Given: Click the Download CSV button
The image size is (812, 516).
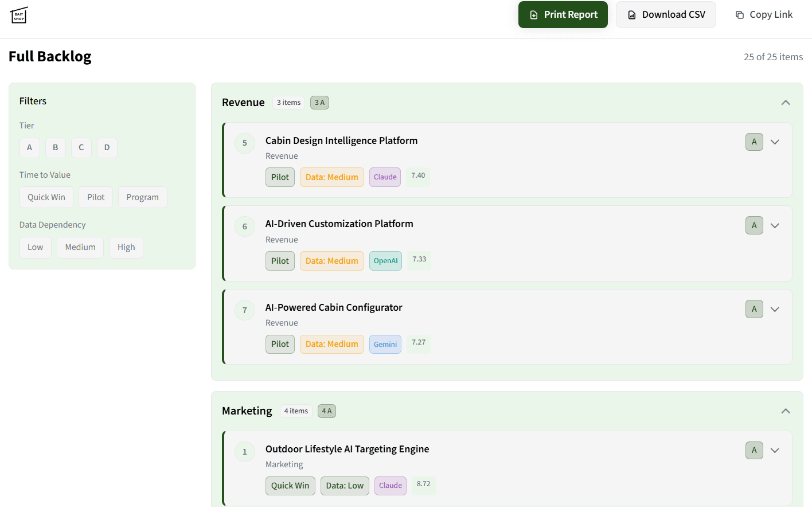Looking at the screenshot, I should pos(666,14).
